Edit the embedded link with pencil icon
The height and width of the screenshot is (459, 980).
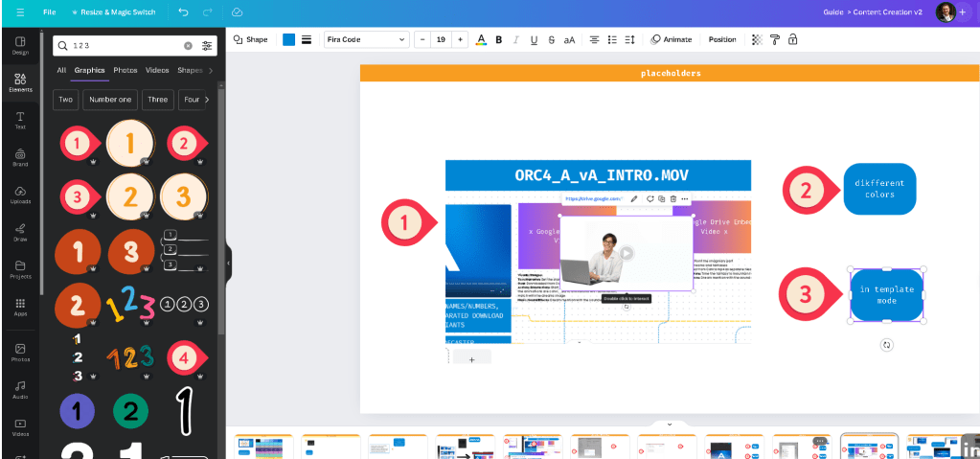click(x=634, y=199)
